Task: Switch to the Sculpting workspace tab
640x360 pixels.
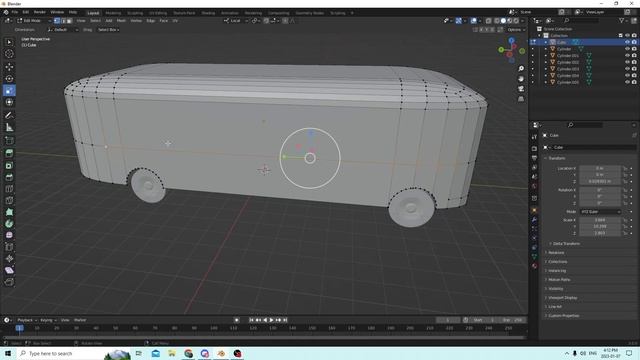Action: (135, 13)
